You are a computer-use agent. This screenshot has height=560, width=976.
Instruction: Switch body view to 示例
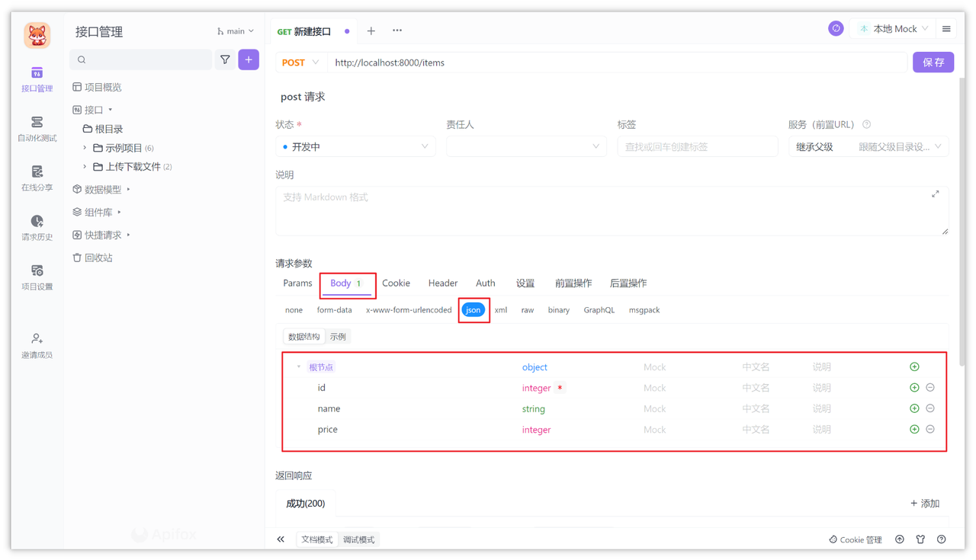[x=338, y=337]
